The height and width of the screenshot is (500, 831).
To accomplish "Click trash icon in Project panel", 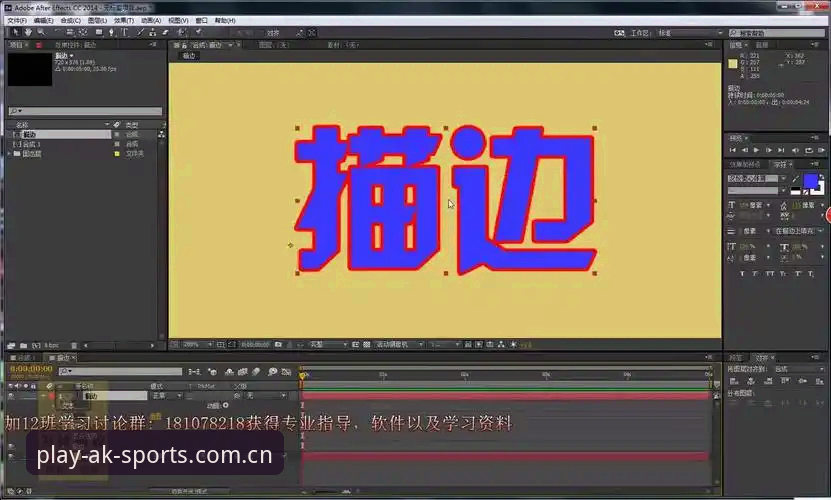I will (x=74, y=345).
